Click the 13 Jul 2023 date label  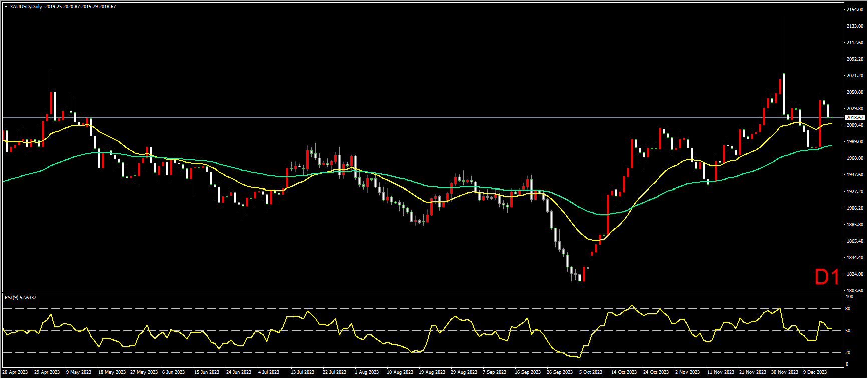(x=302, y=373)
